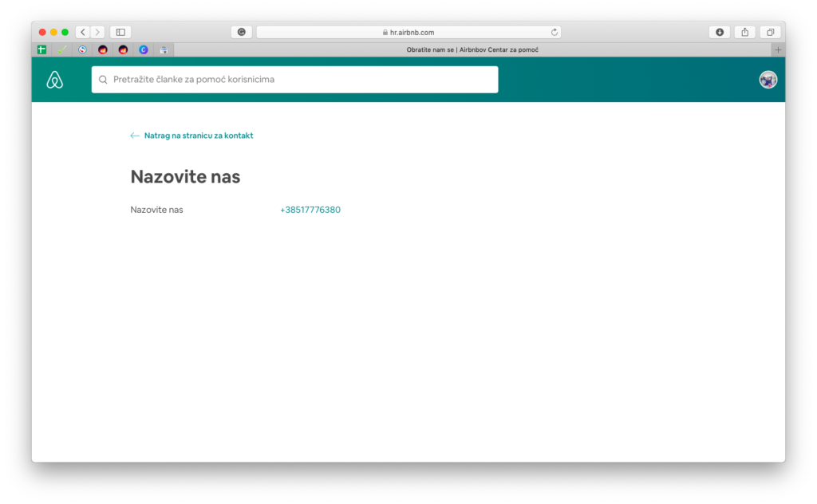Show all tabs overview button
This screenshot has height=504, width=817.
pyautogui.click(x=770, y=32)
